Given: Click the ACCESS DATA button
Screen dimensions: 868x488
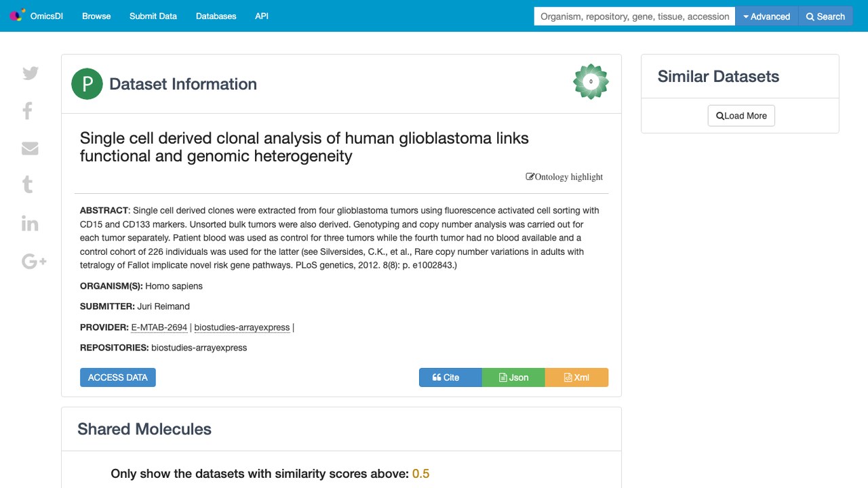Looking at the screenshot, I should pyautogui.click(x=118, y=378).
